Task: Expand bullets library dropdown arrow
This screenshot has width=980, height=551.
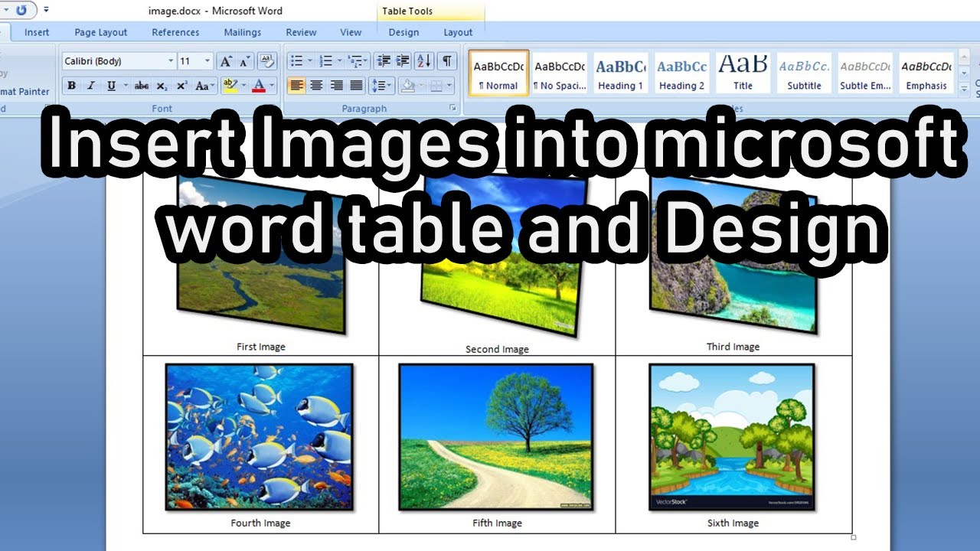Action: (309, 61)
